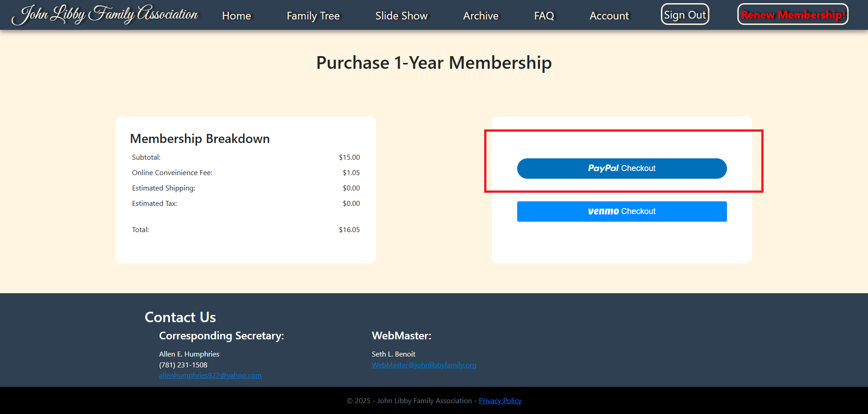Click the Online Conveinience Fee label
Screen dimensions: 868x414
click(172, 173)
